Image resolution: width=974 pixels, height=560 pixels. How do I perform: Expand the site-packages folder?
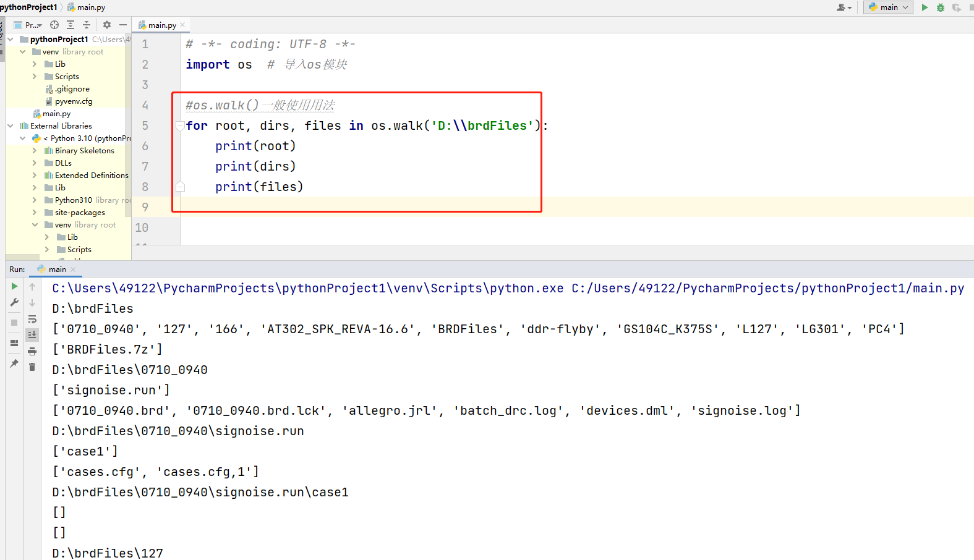(x=35, y=212)
